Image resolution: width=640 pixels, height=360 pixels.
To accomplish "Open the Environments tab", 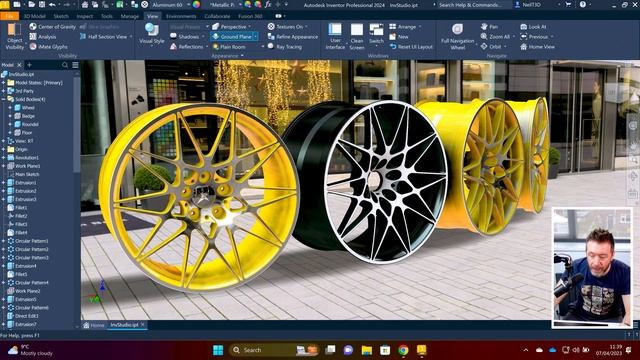I will click(x=181, y=16).
